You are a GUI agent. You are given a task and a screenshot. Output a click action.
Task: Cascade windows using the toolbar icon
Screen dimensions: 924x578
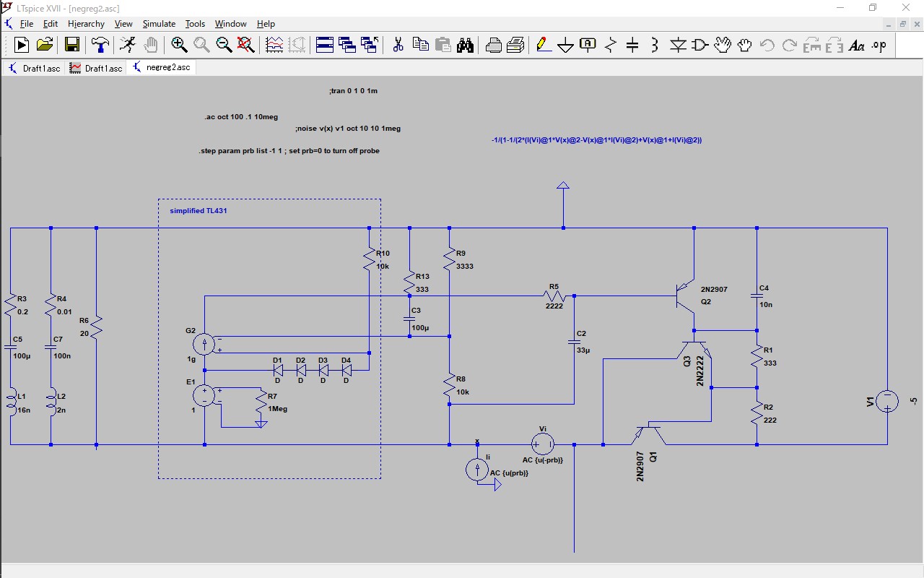[346, 45]
